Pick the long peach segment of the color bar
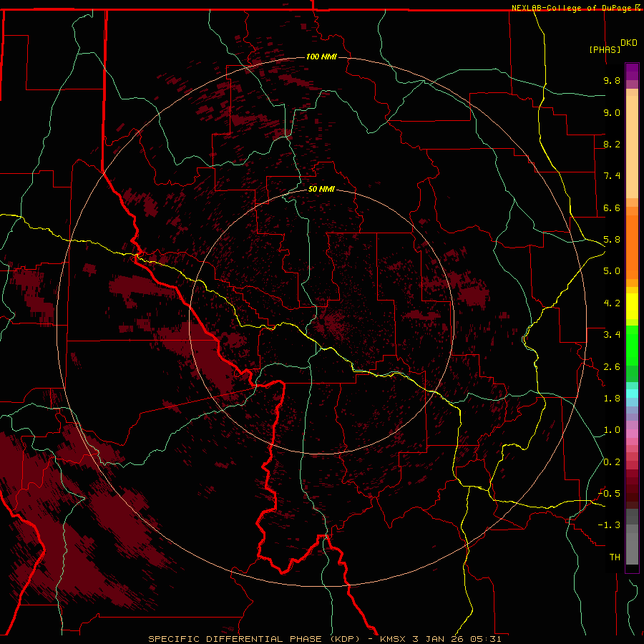Viewport: 644px width, 644px height. (632, 147)
